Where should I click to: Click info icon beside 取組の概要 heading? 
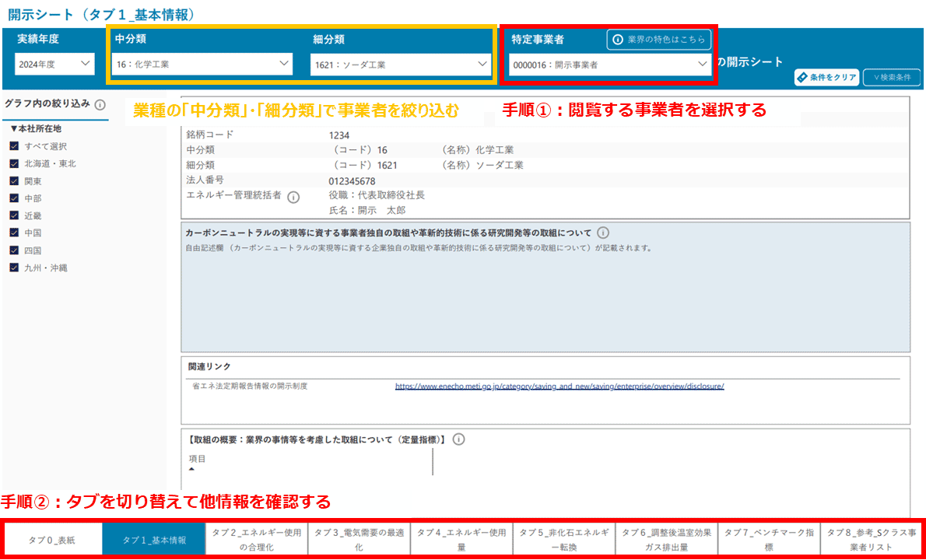point(458,439)
